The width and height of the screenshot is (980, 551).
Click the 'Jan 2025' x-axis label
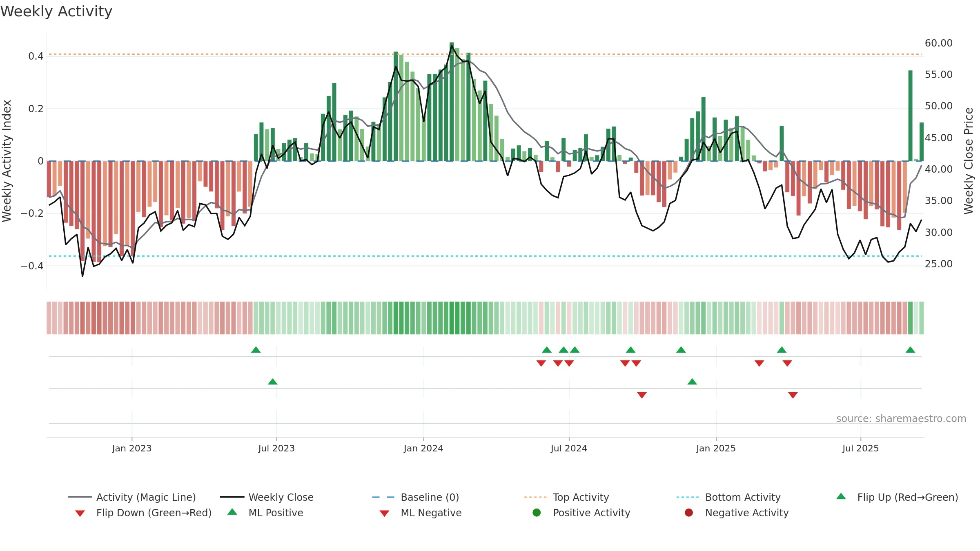[716, 448]
